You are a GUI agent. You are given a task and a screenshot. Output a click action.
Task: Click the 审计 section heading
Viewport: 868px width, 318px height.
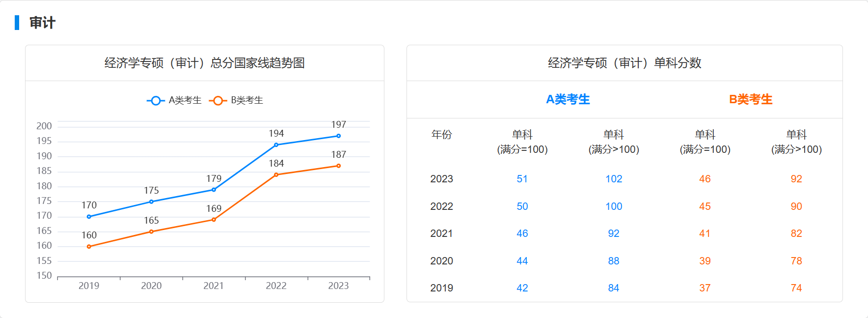point(42,23)
